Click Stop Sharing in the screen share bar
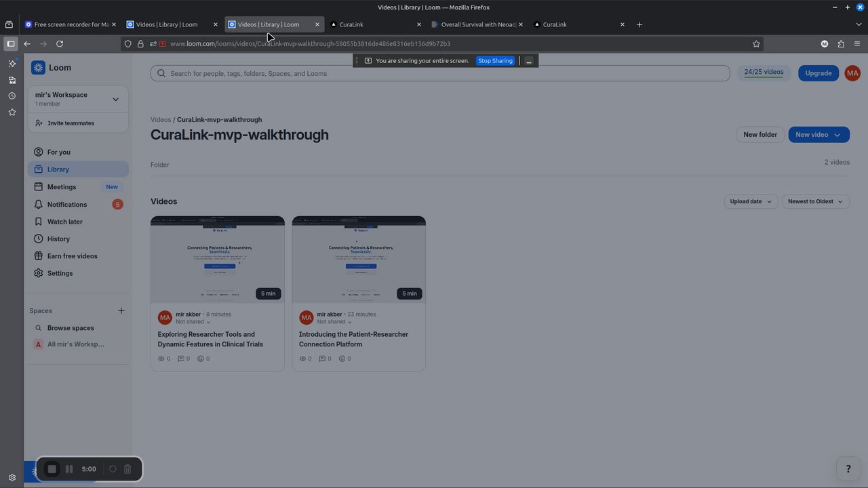The height and width of the screenshot is (488, 868). coord(495,61)
